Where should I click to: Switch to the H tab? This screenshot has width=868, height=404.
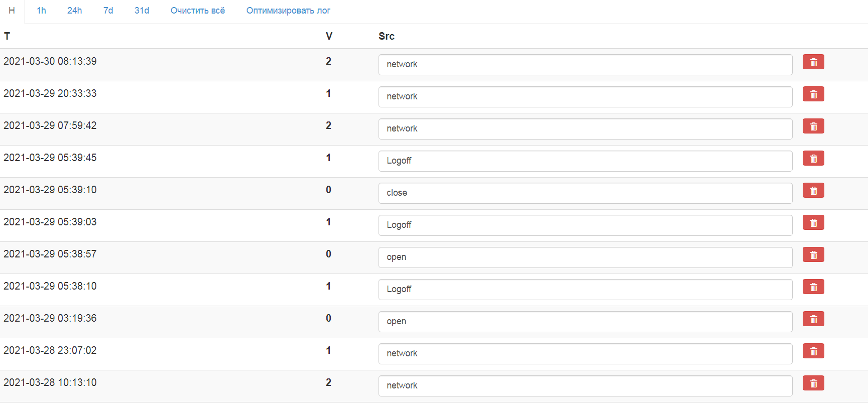[12, 11]
